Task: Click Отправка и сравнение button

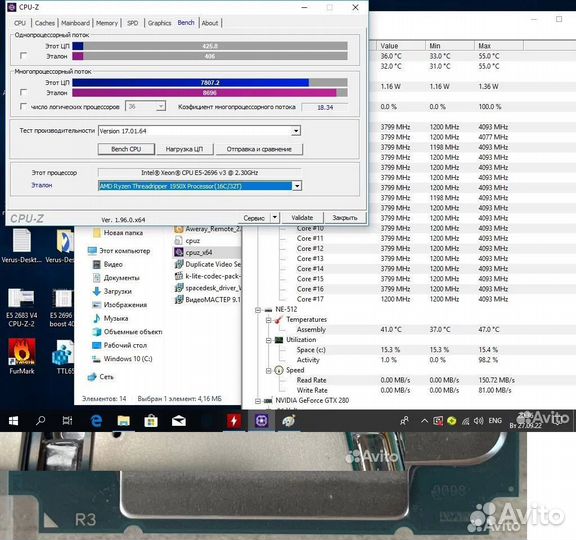Action: (x=259, y=149)
